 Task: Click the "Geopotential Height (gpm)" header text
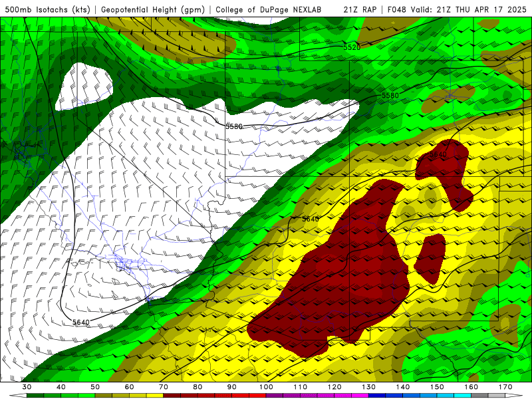(x=153, y=9)
